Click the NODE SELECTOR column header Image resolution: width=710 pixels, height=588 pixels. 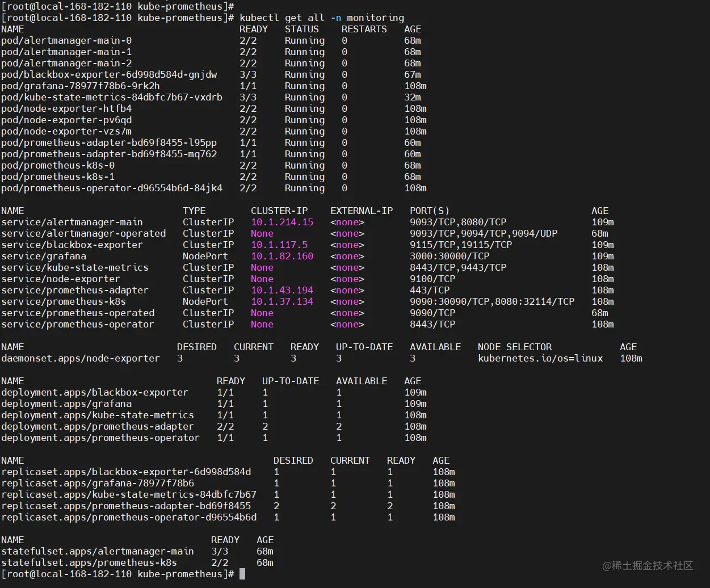pyautogui.click(x=515, y=347)
